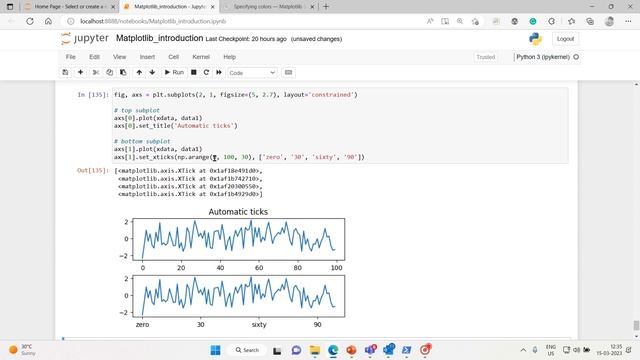This screenshot has width=640, height=360.
Task: Open browser Favorites star icon
Action: (x=571, y=21)
